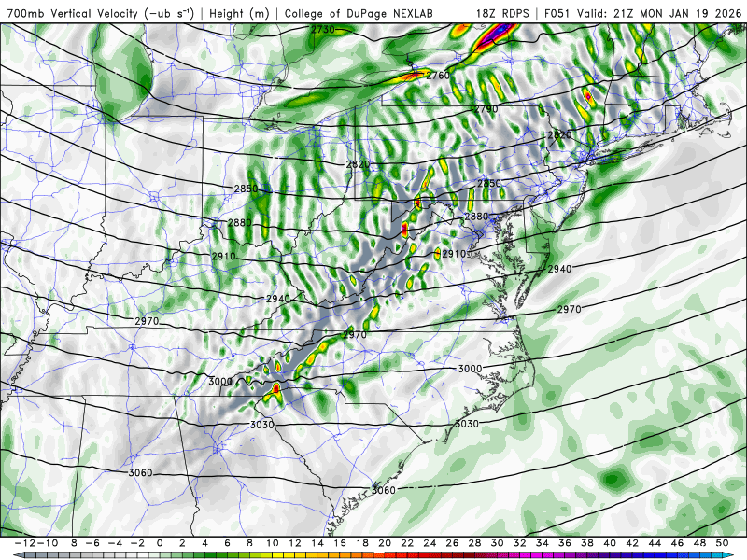Click the "Height (m)" header text

click(240, 13)
